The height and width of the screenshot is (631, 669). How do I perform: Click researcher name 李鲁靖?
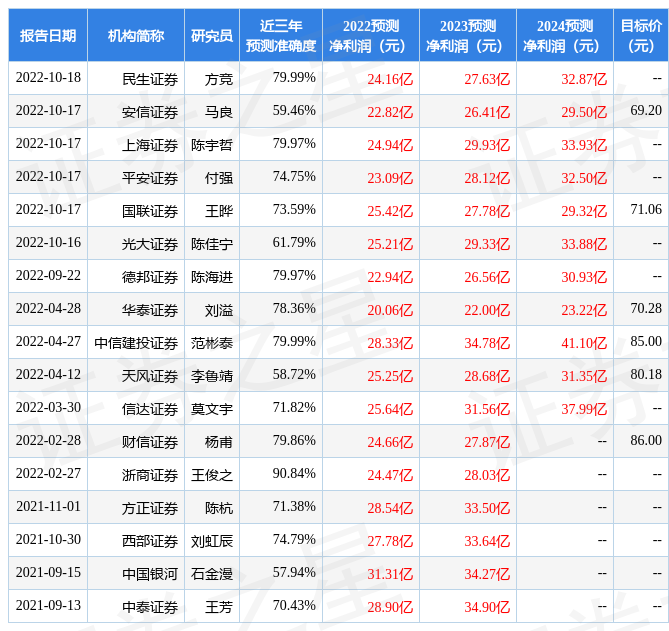tap(212, 376)
